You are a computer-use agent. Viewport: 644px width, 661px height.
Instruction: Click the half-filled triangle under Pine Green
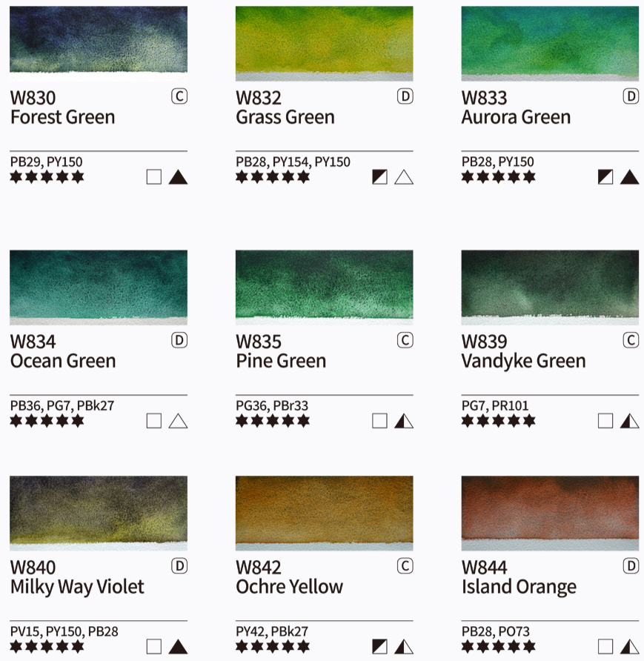[x=404, y=421]
